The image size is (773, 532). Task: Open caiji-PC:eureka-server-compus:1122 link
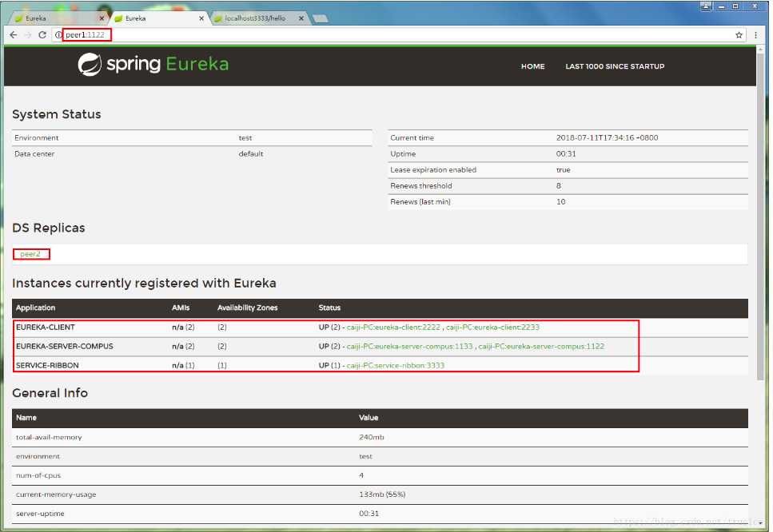click(541, 347)
